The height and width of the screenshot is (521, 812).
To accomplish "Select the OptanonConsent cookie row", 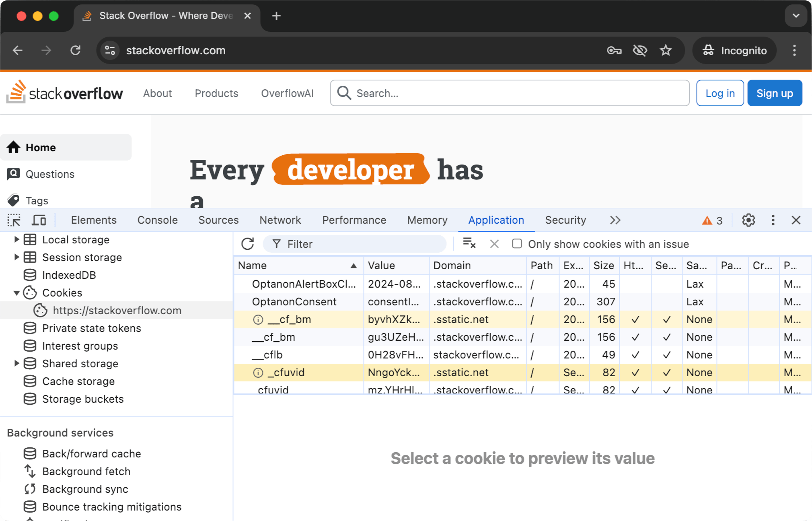I will click(522, 302).
